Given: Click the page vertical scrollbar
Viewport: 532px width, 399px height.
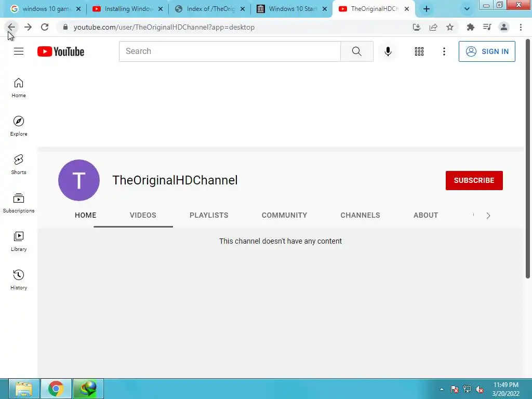Looking at the screenshot, I should point(528,159).
